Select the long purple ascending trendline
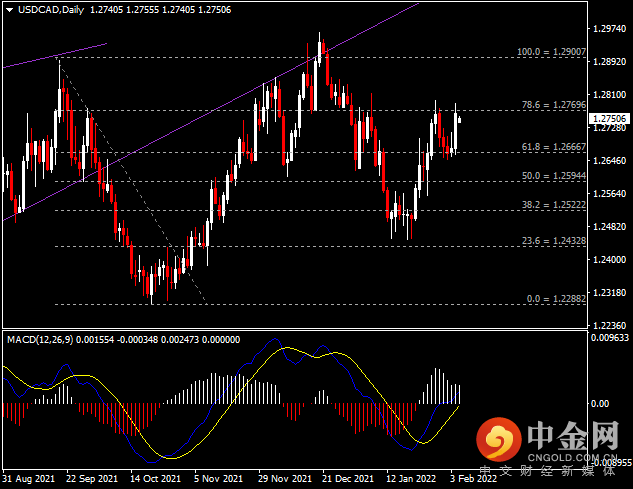This screenshot has height=489, width=633. click(210, 111)
